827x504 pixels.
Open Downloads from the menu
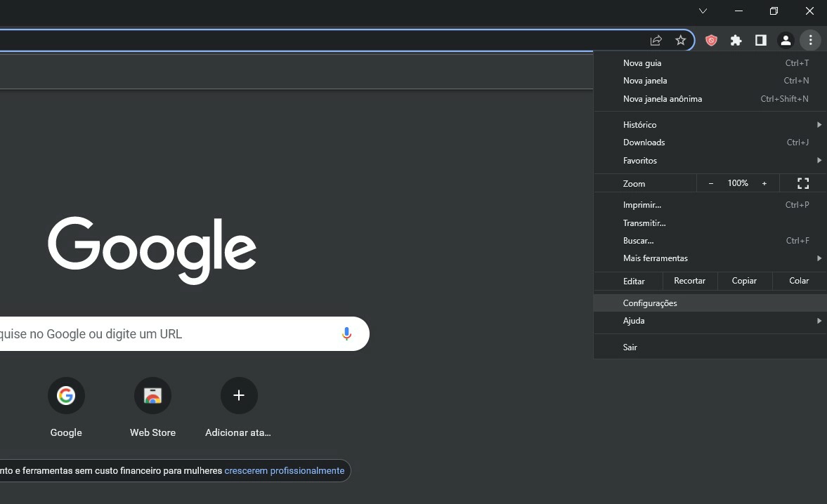(x=710, y=142)
